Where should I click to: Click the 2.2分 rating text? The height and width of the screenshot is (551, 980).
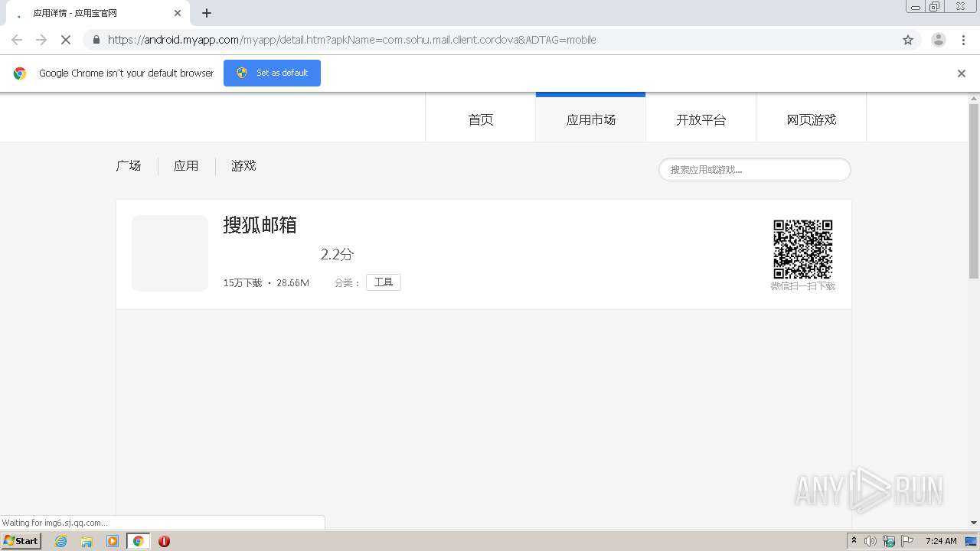(337, 255)
